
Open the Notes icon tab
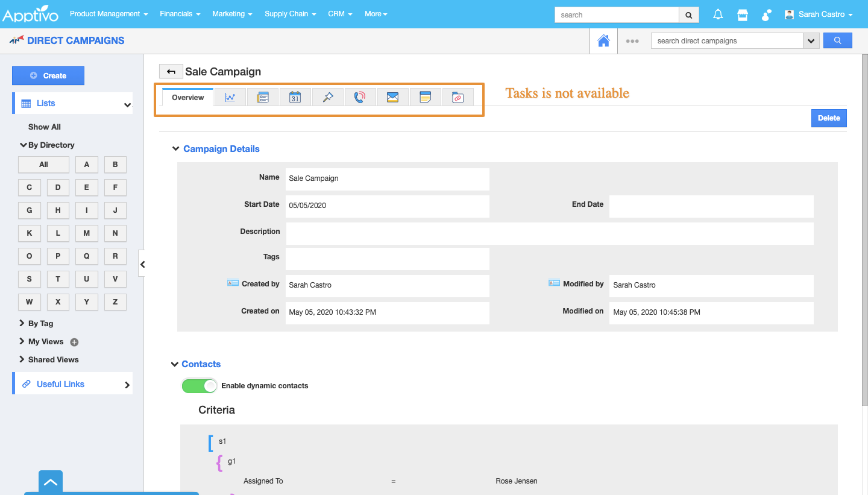coord(425,97)
